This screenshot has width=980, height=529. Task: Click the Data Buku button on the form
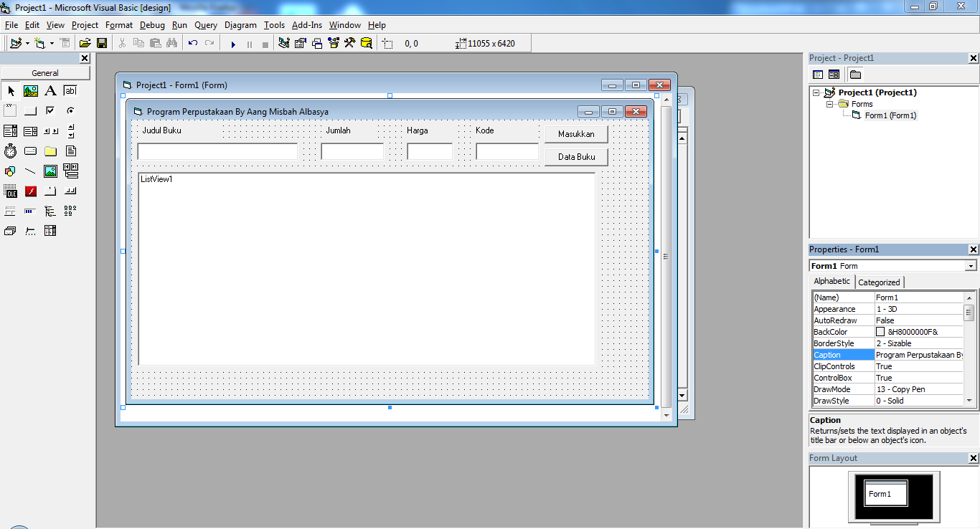(575, 156)
